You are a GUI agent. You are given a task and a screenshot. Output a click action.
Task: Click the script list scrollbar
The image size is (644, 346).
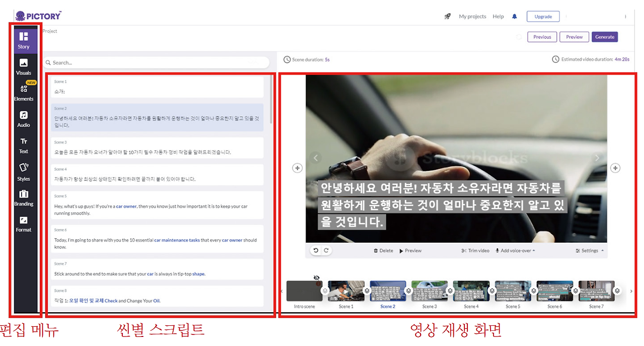(x=272, y=100)
